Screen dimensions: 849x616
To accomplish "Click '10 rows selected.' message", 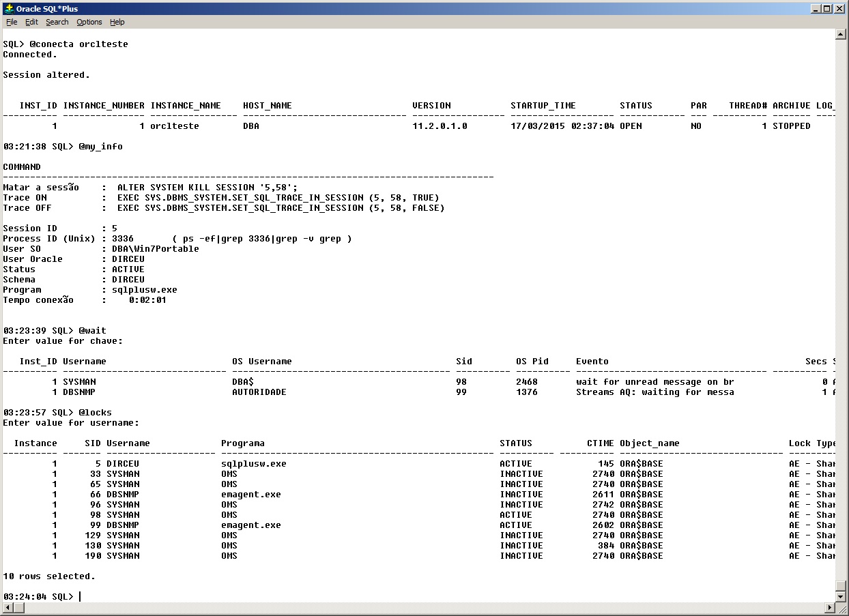I will pos(49,576).
